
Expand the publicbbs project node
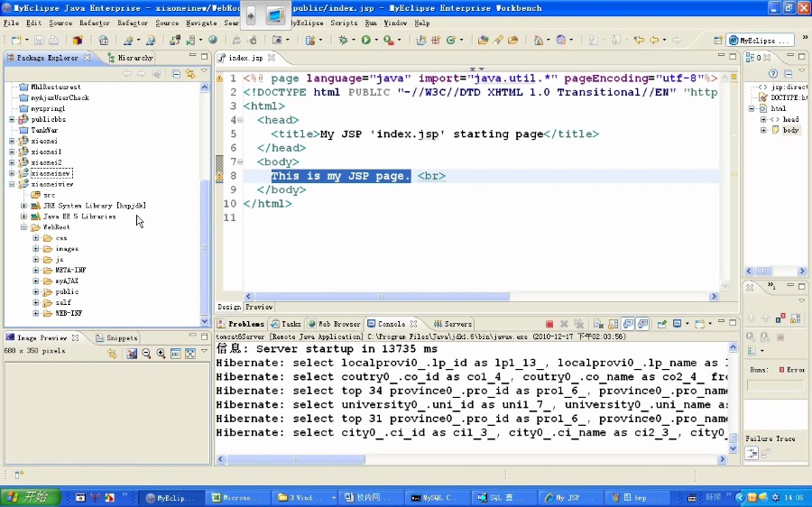pyautogui.click(x=12, y=119)
